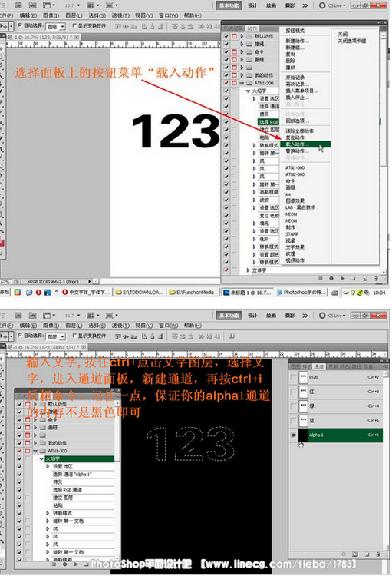This screenshot has height=576, width=392.
Task: Choose 载入动作... from the Actions flyout menu
Action: pyautogui.click(x=305, y=144)
